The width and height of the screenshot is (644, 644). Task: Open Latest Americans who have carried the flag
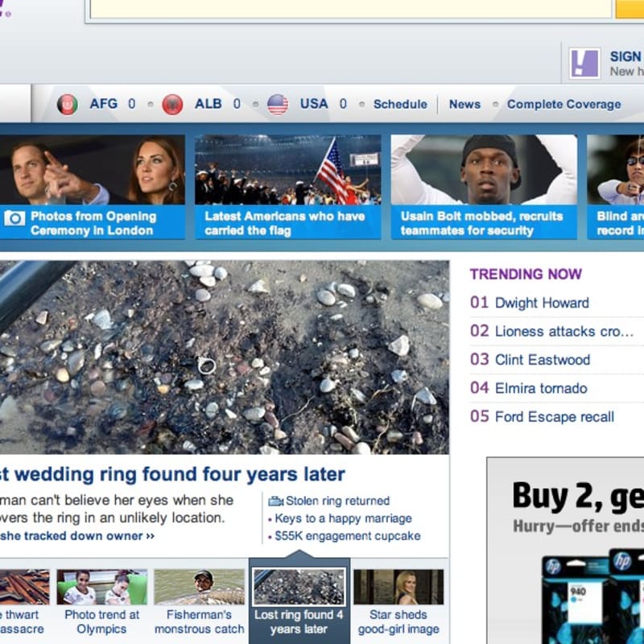[285, 223]
